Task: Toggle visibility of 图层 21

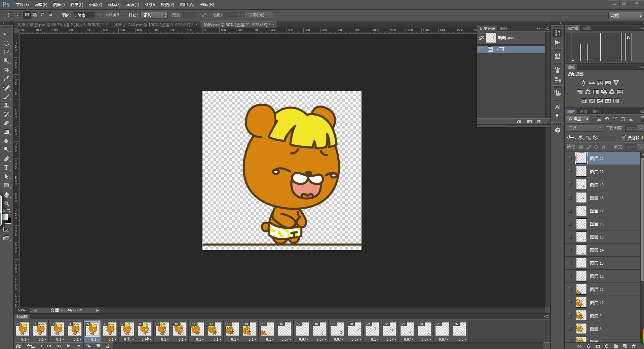Action: point(570,158)
